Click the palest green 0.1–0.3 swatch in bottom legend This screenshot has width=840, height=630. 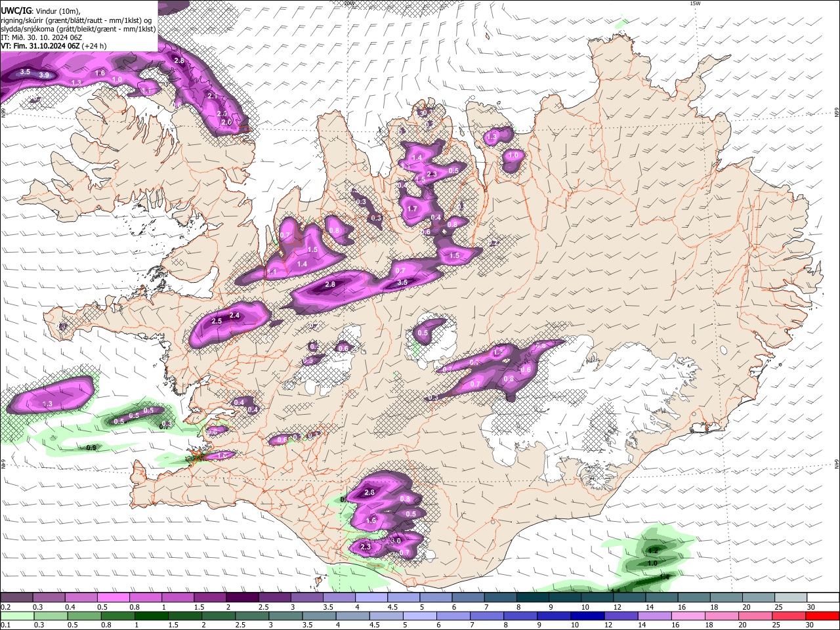(16, 616)
